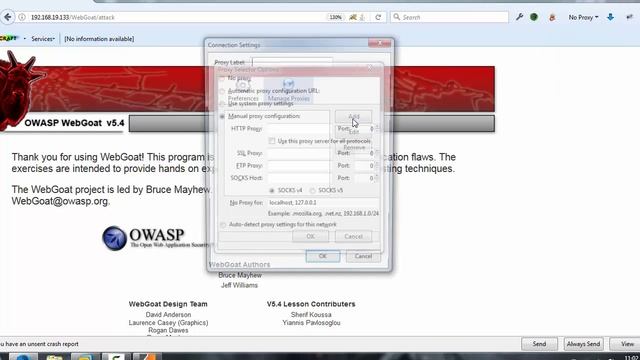Image resolution: width=640 pixels, height=360 pixels.
Task: Click the name David Anderson
Action: coord(168,315)
